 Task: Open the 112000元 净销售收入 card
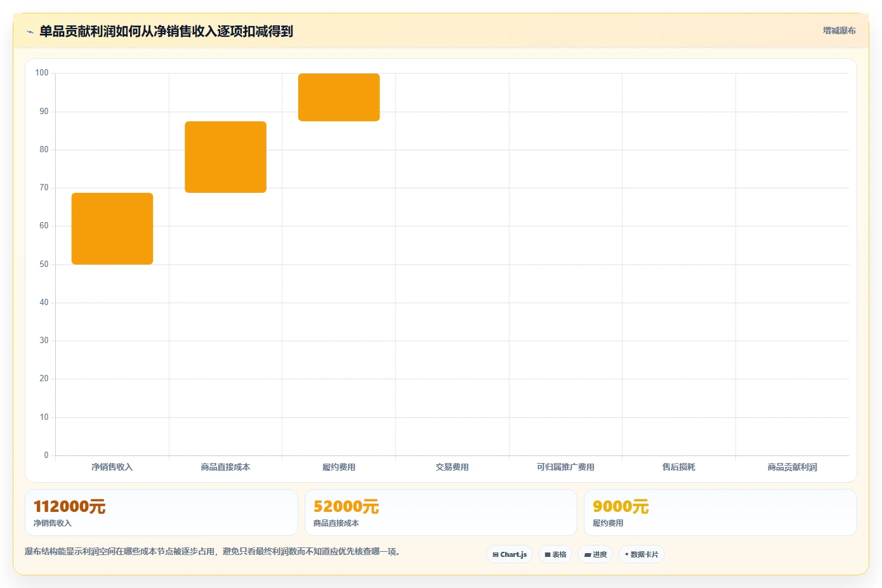[x=161, y=513]
